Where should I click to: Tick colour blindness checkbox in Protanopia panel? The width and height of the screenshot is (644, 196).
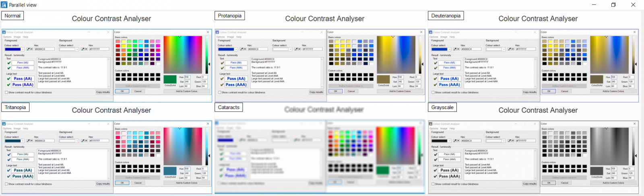tap(220, 92)
